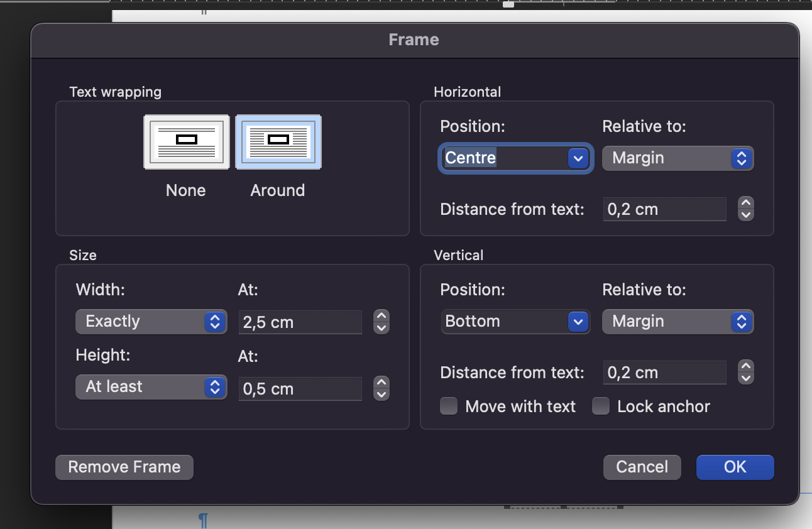The height and width of the screenshot is (529, 812).
Task: Click the height input showing 0,5 cm
Action: click(x=300, y=388)
